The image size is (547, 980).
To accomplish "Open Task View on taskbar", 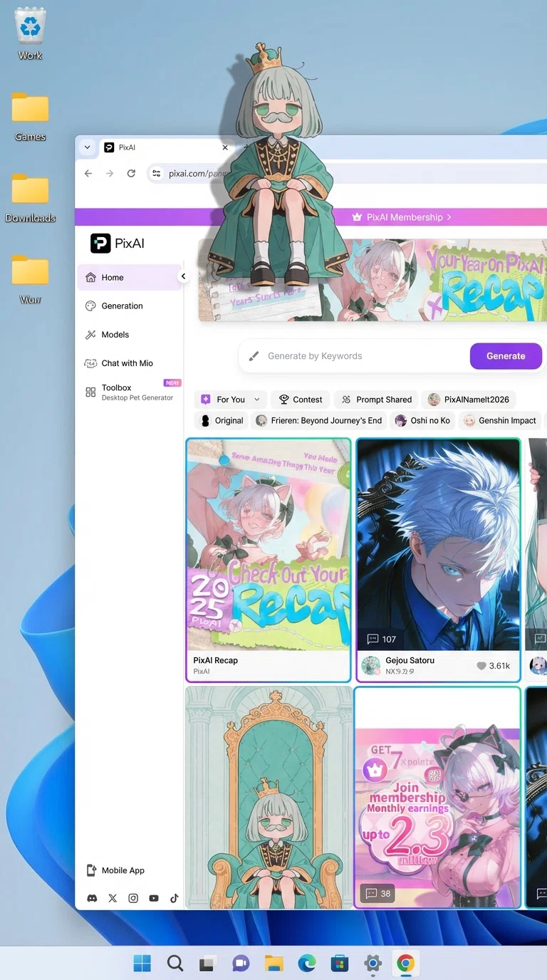I will point(208,964).
